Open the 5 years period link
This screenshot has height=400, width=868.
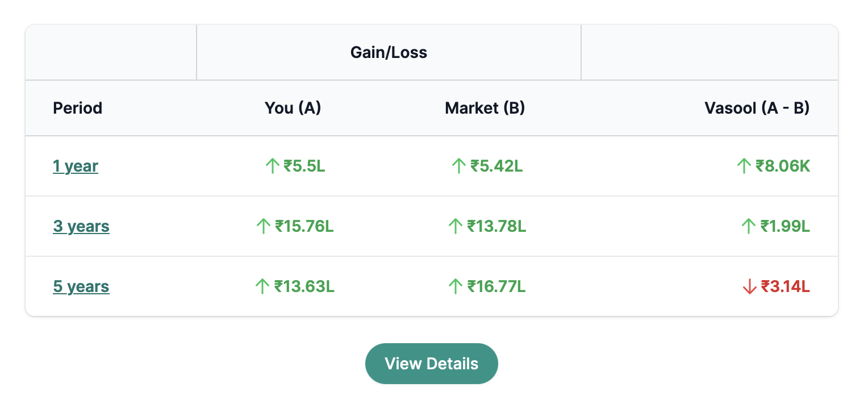click(81, 287)
